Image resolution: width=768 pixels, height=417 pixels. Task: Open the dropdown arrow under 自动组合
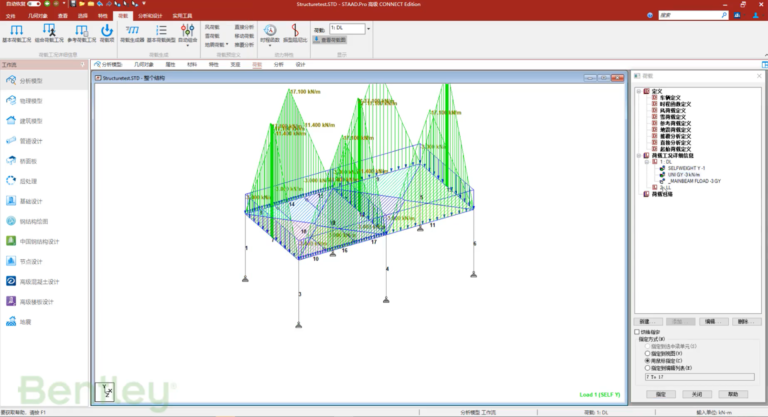coord(188,46)
